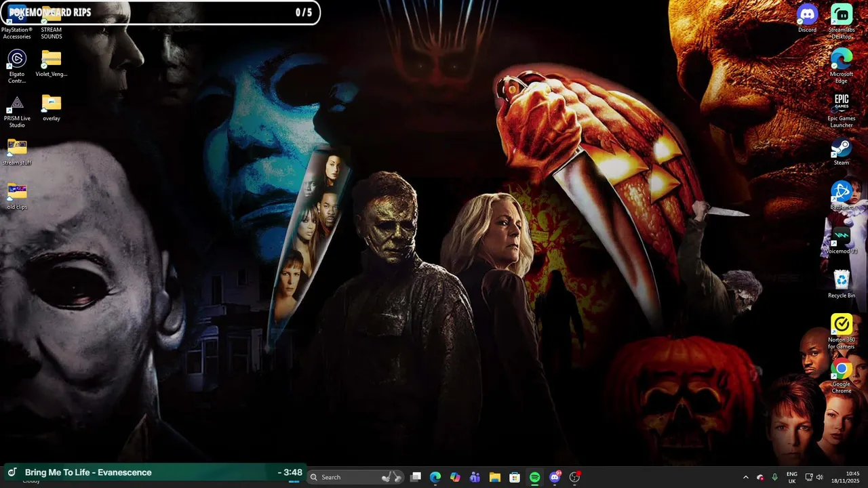Launch the Microsoft Edge desktop shortcut
Screen dimensions: 868x488
842,66
